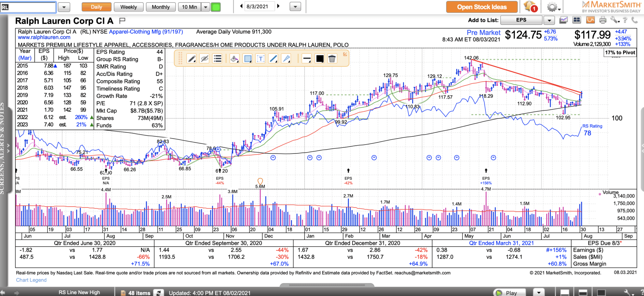644x296 pixels.
Task: Click the 17% to Pivot label
Action: [x=620, y=52]
